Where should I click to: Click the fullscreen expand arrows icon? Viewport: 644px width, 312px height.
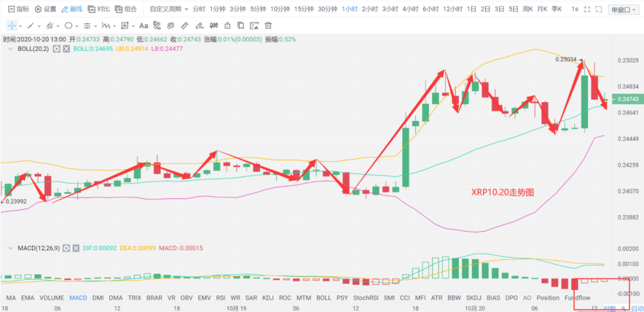[587, 10]
